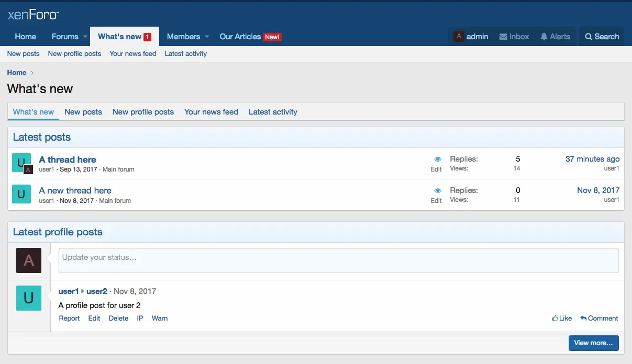
Task: Click the Like thumbs-up on profile post
Action: tap(555, 318)
